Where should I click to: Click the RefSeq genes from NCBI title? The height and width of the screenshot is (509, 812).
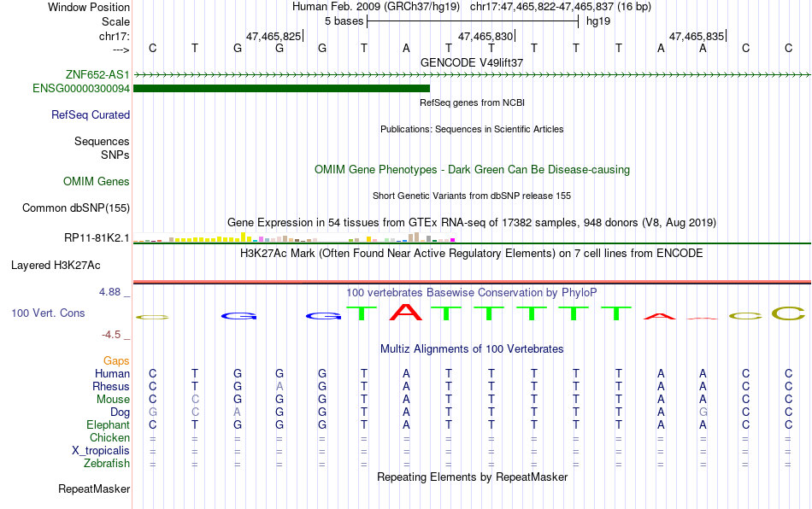473,103
